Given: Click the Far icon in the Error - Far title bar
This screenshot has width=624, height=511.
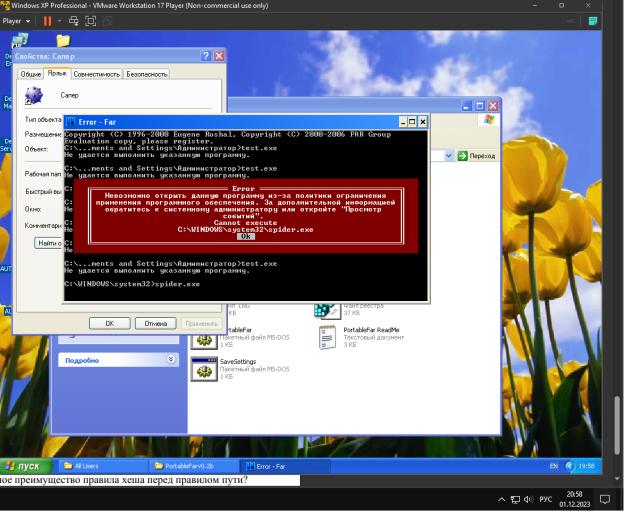Looking at the screenshot, I should coord(70,122).
